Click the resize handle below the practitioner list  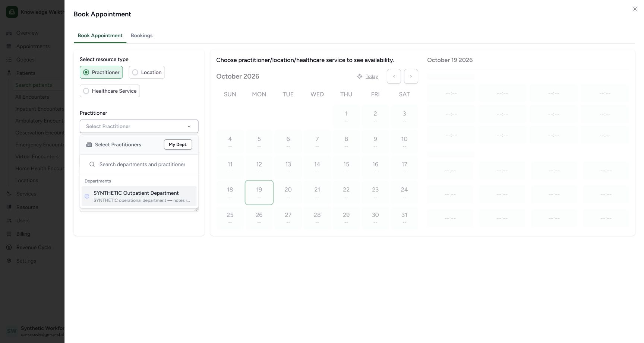pyautogui.click(x=196, y=209)
